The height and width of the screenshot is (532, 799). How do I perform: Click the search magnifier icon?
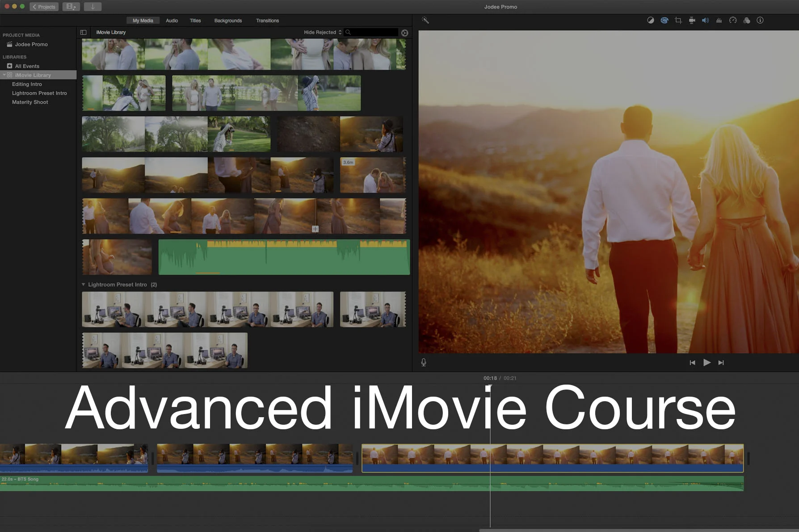348,32
